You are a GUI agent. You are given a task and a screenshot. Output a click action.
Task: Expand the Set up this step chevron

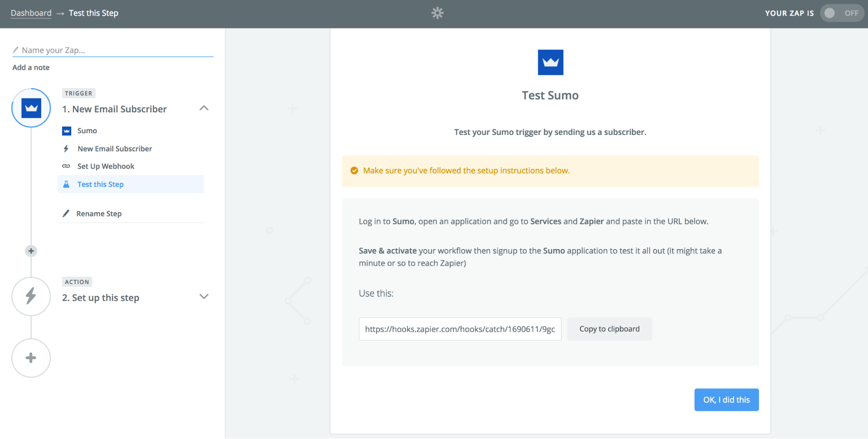[204, 297]
